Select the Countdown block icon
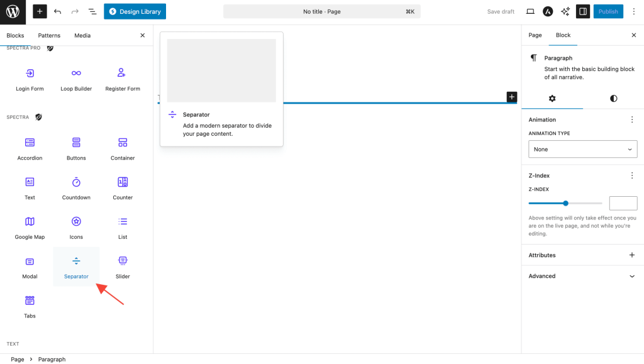This screenshot has height=364, width=644. tap(76, 182)
